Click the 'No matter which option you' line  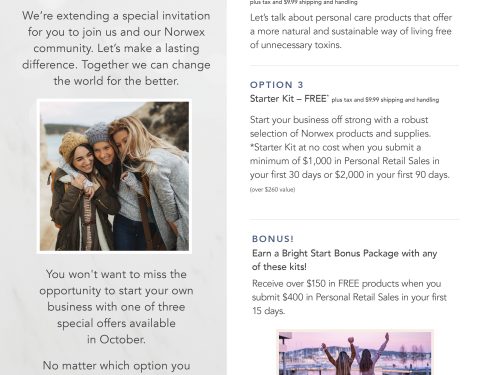(116, 366)
